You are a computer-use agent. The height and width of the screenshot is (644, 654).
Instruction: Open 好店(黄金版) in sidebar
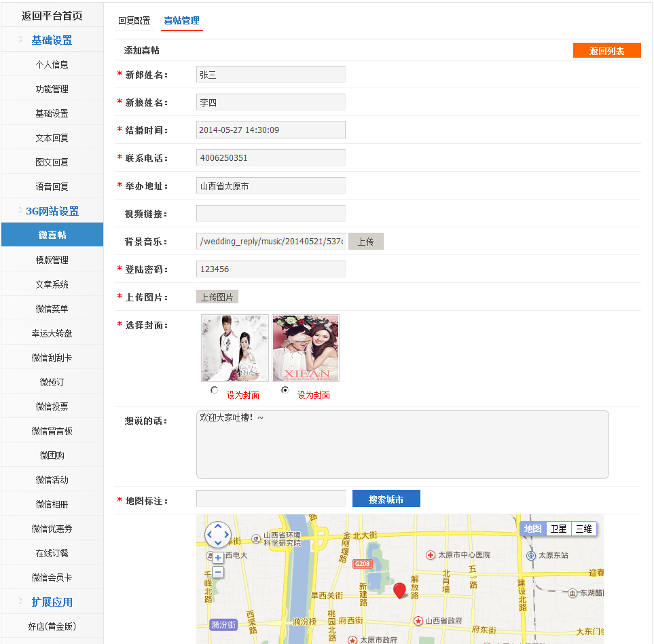point(52,626)
